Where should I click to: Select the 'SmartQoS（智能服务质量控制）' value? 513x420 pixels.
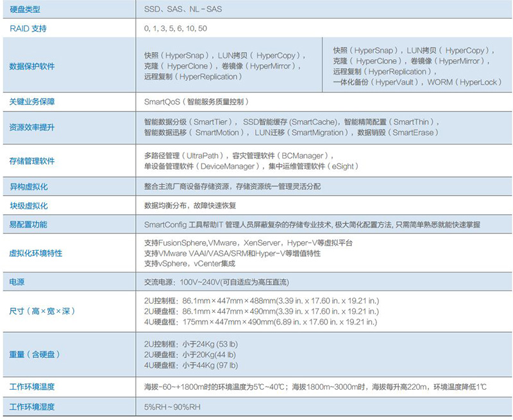[x=196, y=102]
